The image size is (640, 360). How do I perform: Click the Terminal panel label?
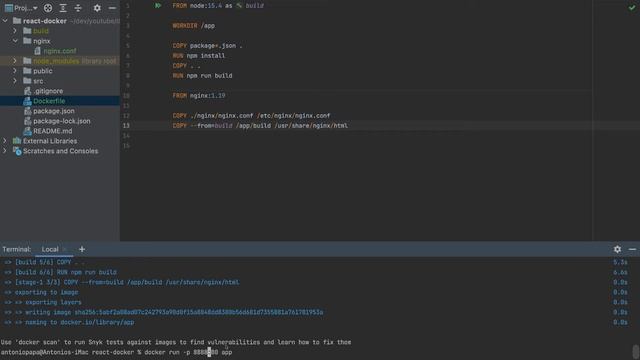pyautogui.click(x=16, y=249)
